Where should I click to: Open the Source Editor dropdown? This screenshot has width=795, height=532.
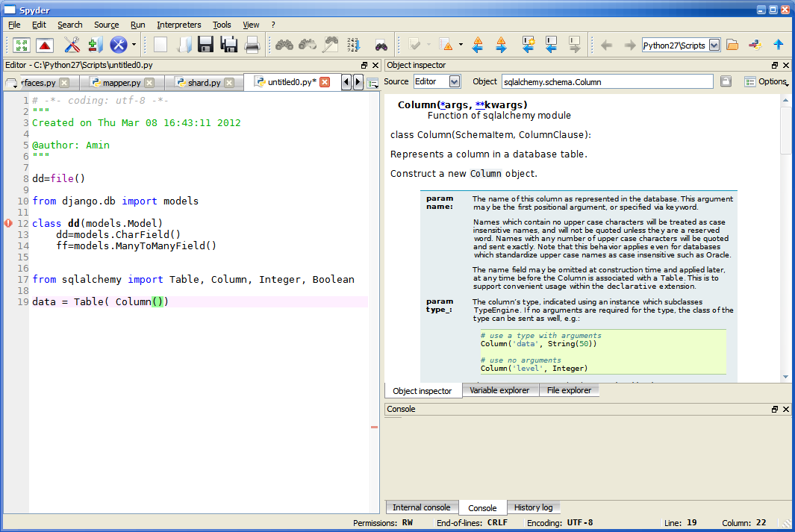[454, 81]
